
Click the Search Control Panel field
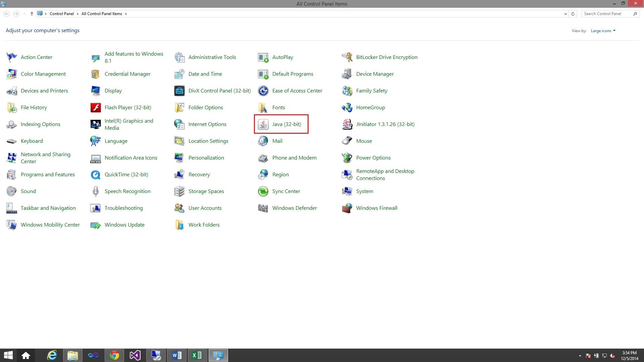[607, 14]
